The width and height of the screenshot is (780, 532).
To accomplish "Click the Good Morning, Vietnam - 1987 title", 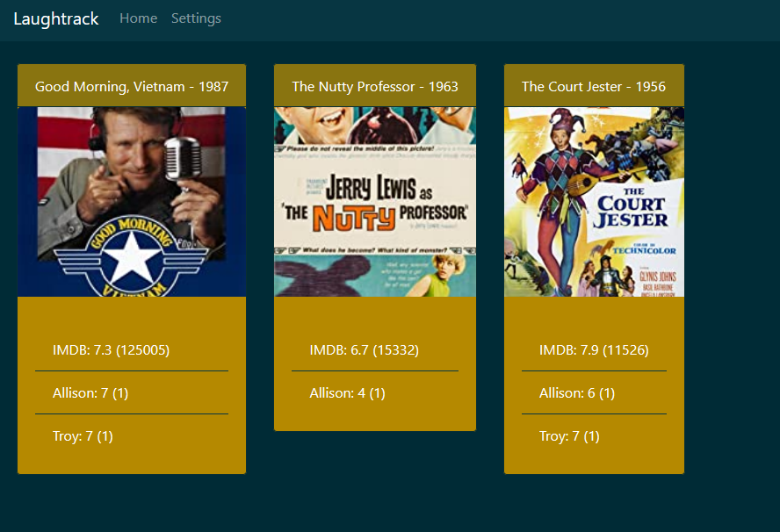I will [132, 87].
